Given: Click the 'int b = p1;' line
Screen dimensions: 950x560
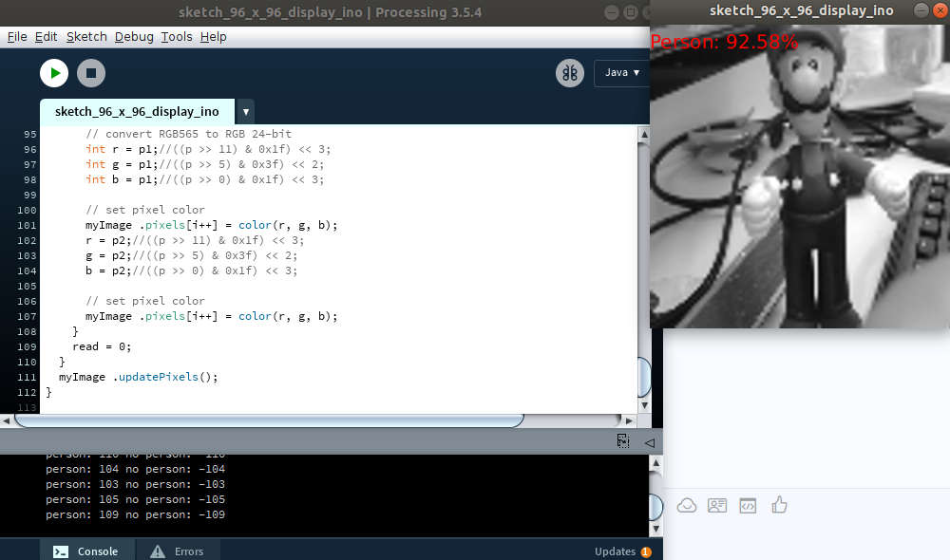Looking at the screenshot, I should coord(205,179).
